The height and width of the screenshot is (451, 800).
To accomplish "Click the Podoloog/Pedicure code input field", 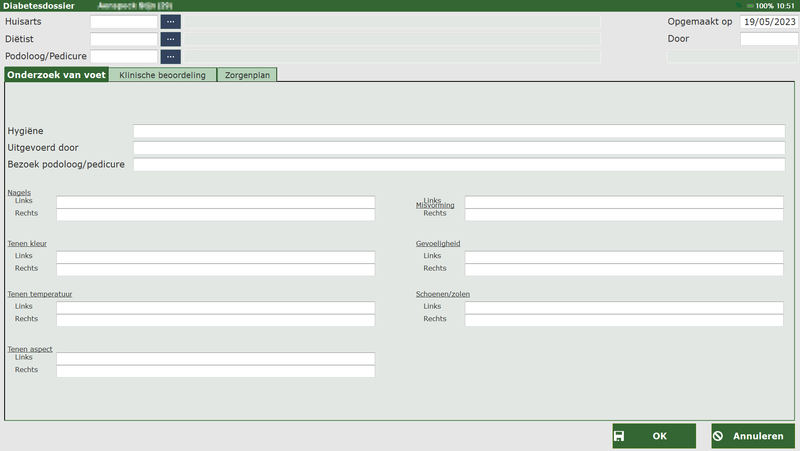I will 124,57.
